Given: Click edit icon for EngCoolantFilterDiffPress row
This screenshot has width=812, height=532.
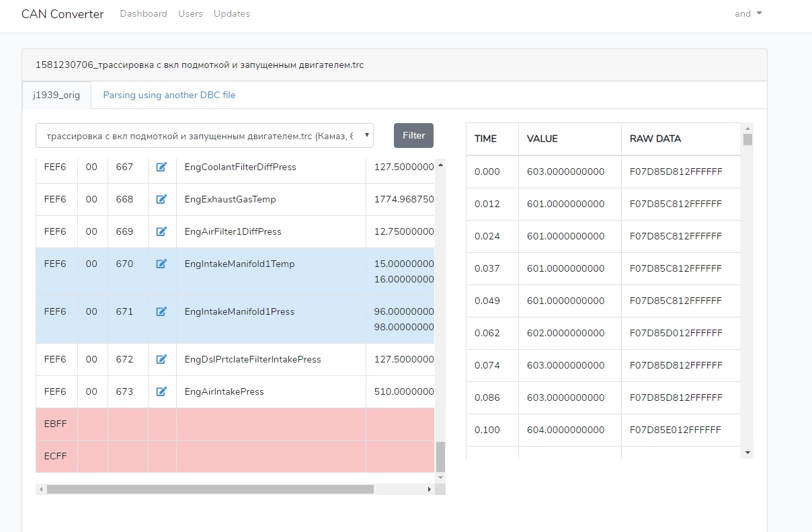Looking at the screenshot, I should [x=161, y=167].
